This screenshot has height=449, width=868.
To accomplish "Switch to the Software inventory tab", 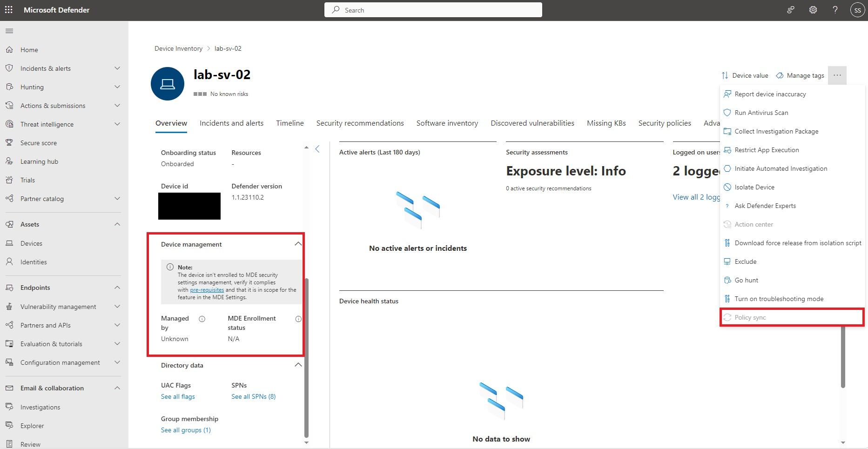I will [447, 123].
